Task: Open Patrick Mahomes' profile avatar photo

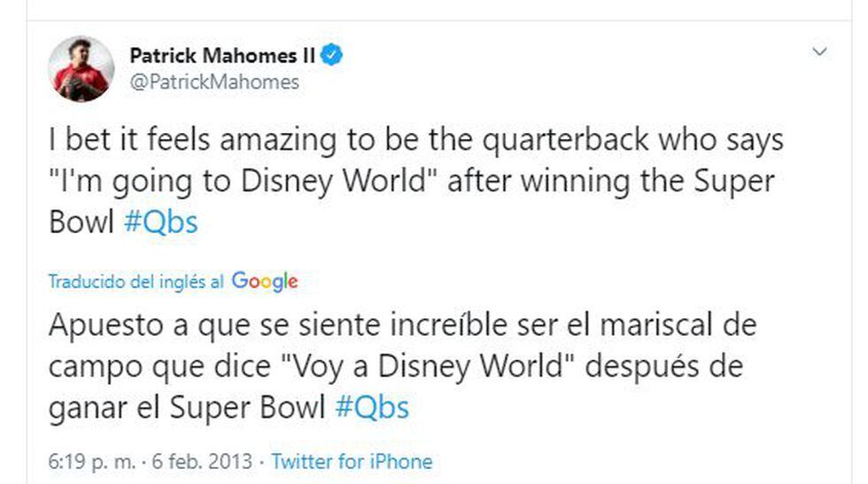Action: [81, 69]
